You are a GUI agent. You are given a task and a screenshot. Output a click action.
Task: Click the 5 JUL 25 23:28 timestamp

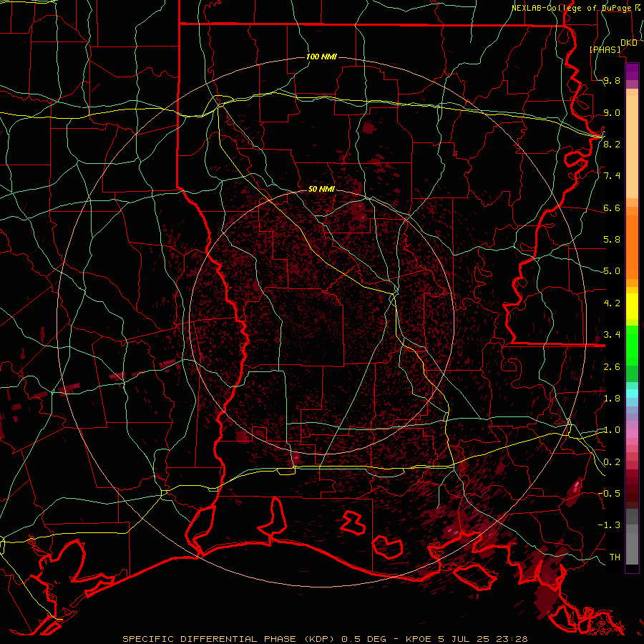(x=484, y=639)
